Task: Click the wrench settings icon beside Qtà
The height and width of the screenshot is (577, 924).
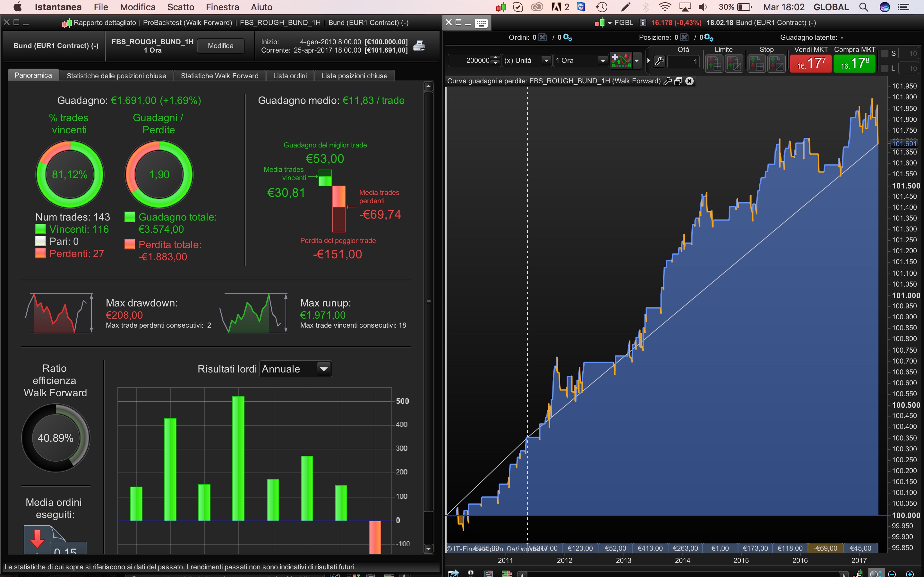Action: (x=659, y=61)
